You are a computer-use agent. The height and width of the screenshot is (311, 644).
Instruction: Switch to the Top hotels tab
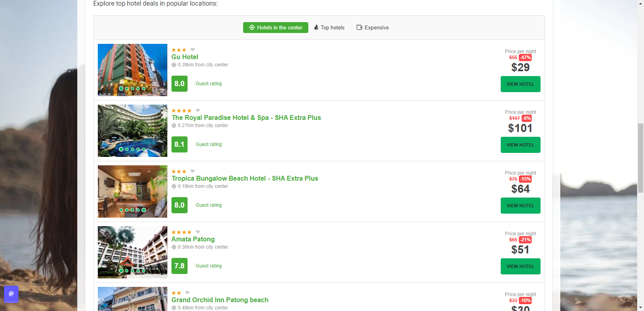click(329, 27)
